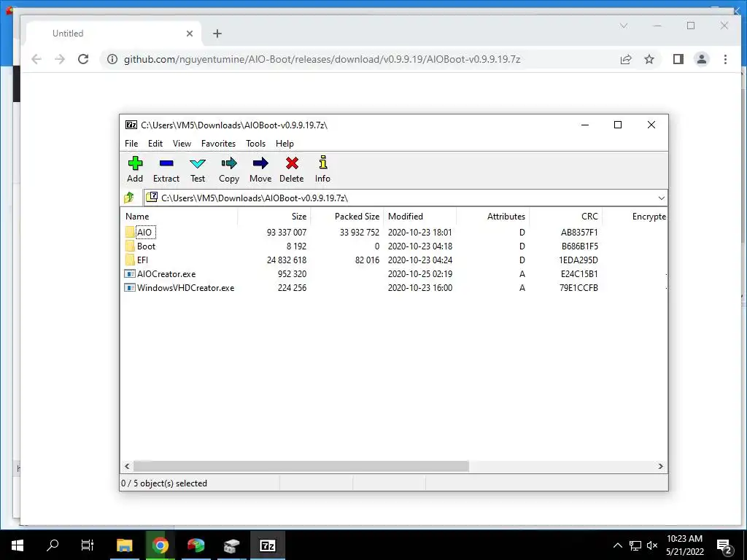Open the File menu in 7-Zip
Image resolution: width=747 pixels, height=560 pixels.
[131, 144]
